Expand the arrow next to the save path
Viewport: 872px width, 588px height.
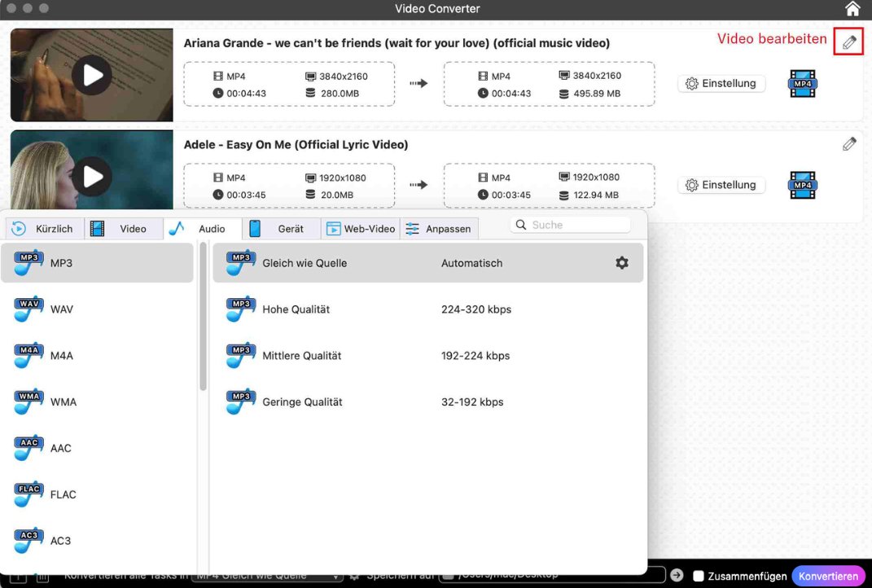676,574
